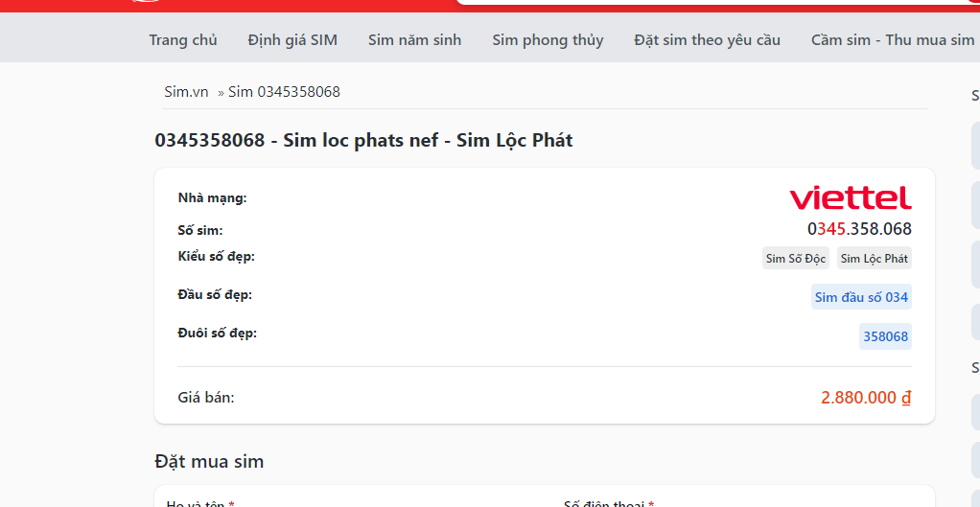
Task: Go to Định giá SIM page
Action: (292, 40)
